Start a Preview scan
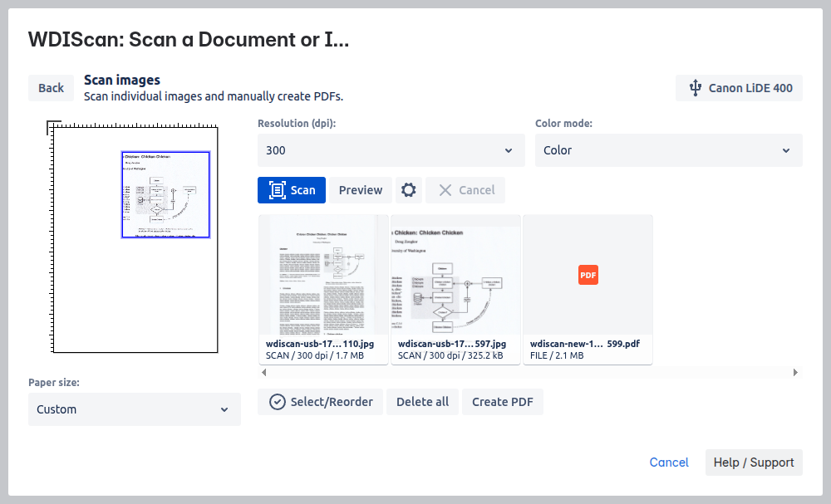Image resolution: width=831 pixels, height=504 pixels. [x=361, y=190]
